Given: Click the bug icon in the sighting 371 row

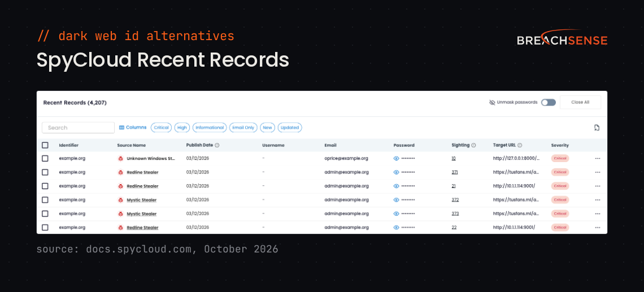Looking at the screenshot, I should (121, 172).
